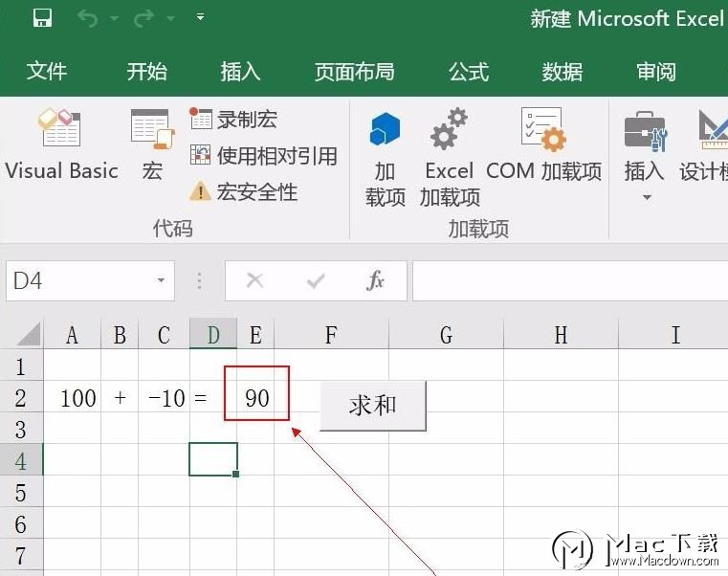Select column C header
This screenshot has width=728, height=576.
[x=164, y=335]
